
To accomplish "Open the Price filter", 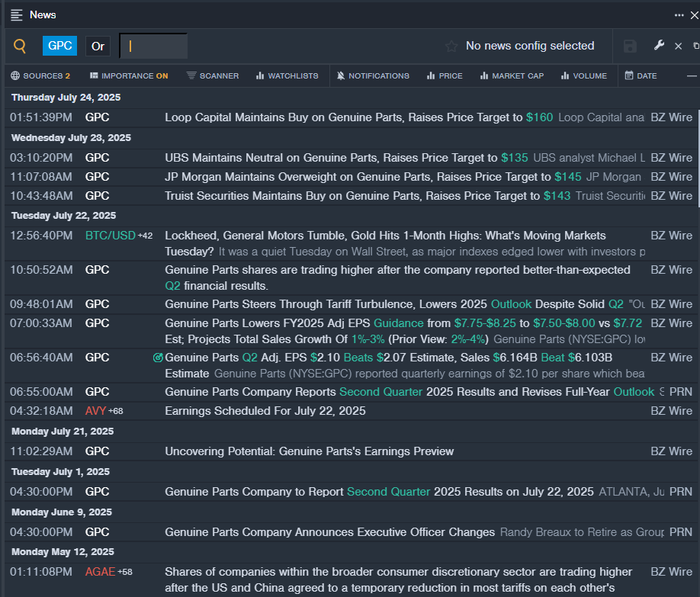I will pyautogui.click(x=445, y=75).
